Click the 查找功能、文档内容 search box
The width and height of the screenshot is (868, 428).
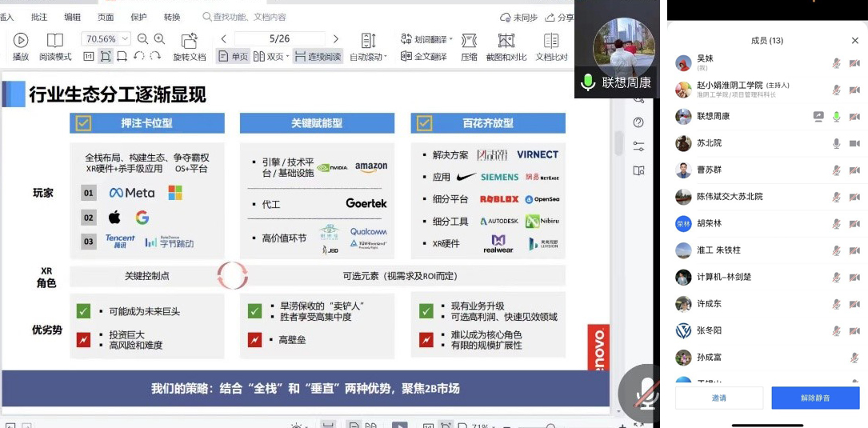[244, 17]
